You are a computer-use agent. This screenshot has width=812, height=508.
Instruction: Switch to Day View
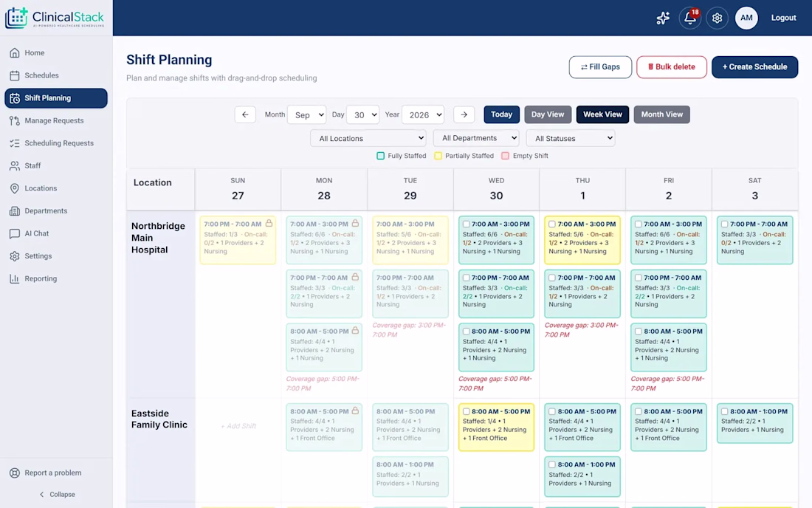tap(548, 114)
